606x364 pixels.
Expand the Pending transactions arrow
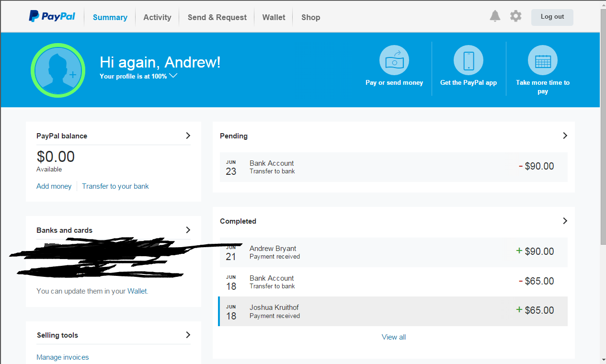565,136
